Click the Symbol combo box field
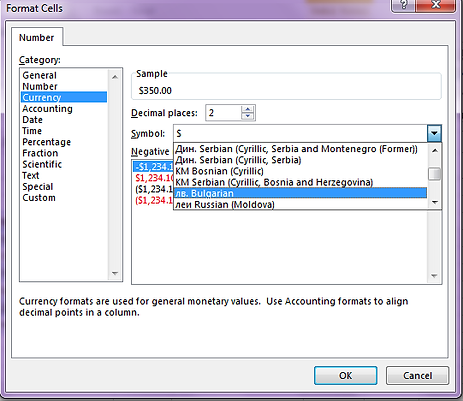Viewport: 463px width, 401px height. coord(300,133)
